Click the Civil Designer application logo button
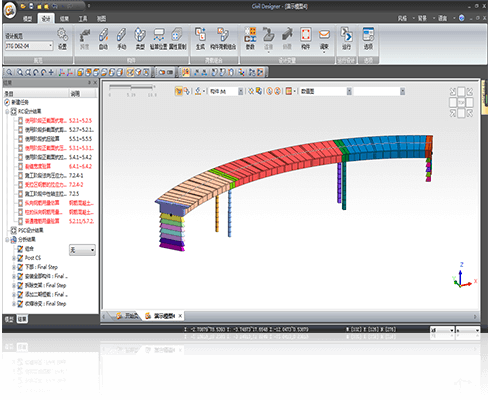The height and width of the screenshot is (400, 490). coord(10,9)
